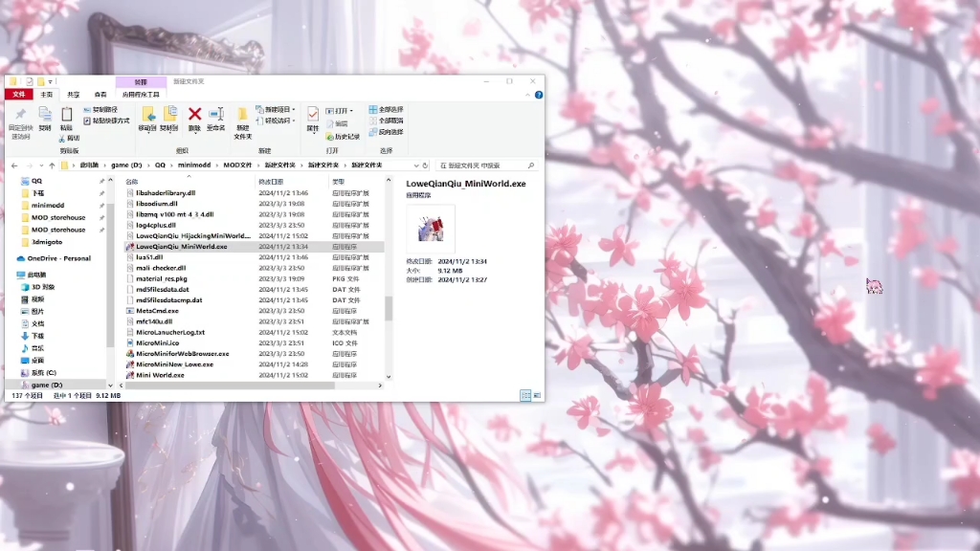Select System (C:) drive in navigation pane
Image resolution: width=980 pixels, height=551 pixels.
[x=38, y=373]
